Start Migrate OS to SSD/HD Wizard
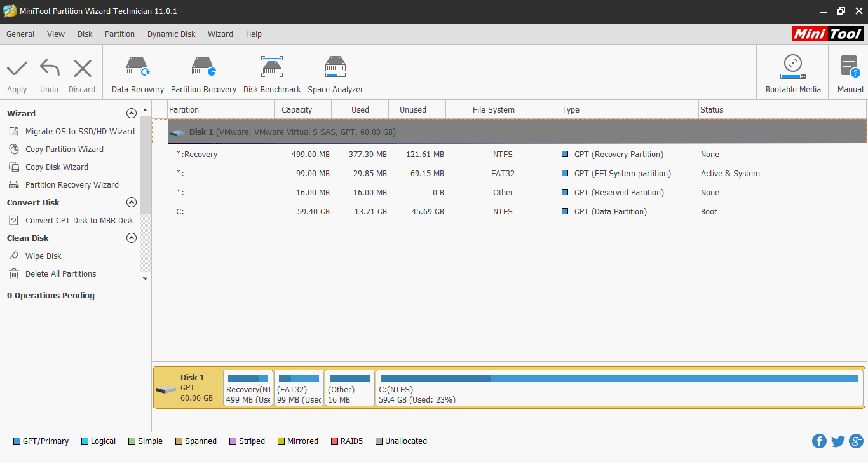This screenshot has height=463, width=868. [x=80, y=131]
